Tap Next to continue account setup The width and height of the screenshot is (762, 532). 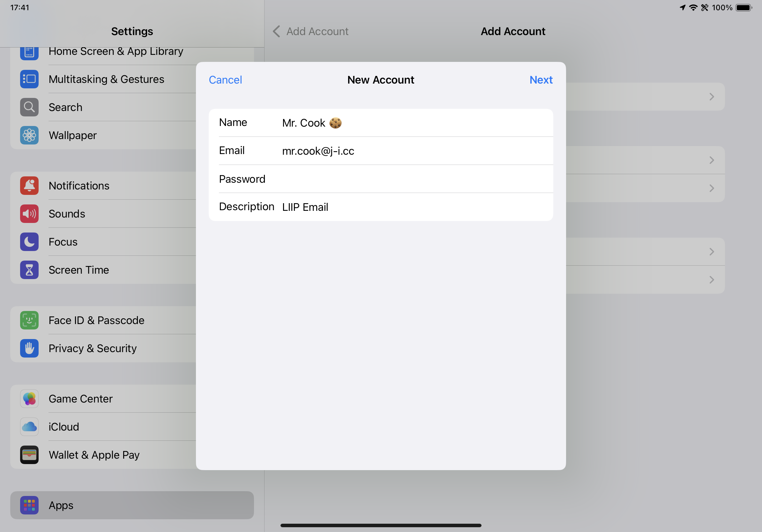[541, 80]
